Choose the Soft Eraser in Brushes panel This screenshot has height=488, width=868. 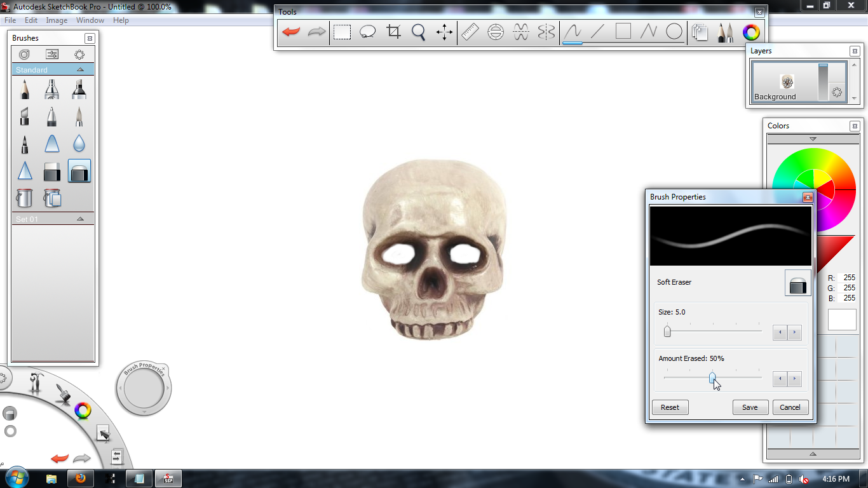79,172
